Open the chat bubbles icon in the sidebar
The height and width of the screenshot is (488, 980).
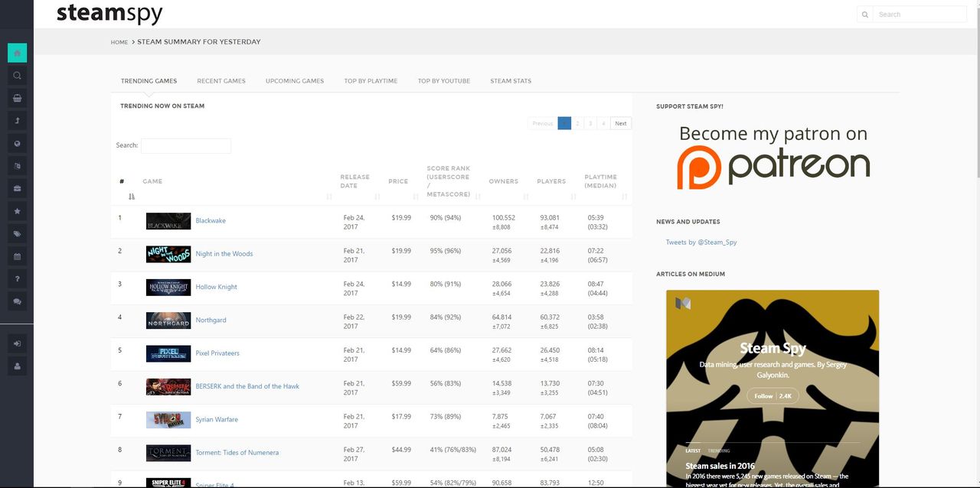(x=17, y=301)
